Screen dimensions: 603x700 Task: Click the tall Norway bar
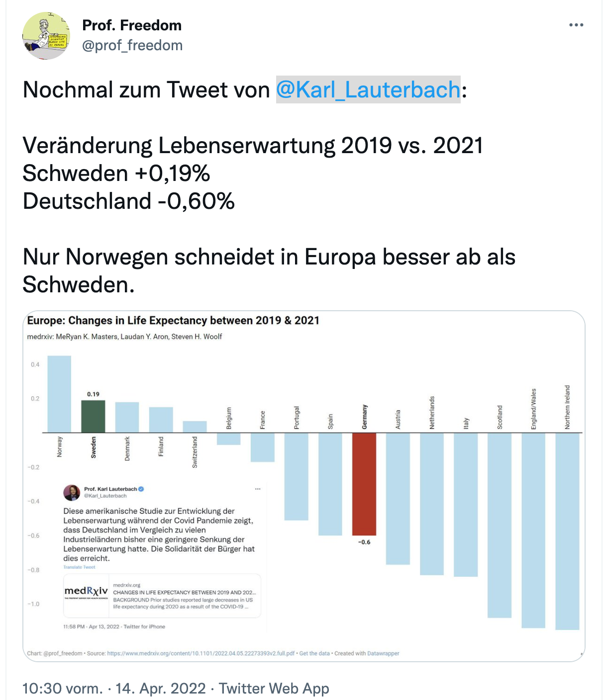click(x=59, y=394)
